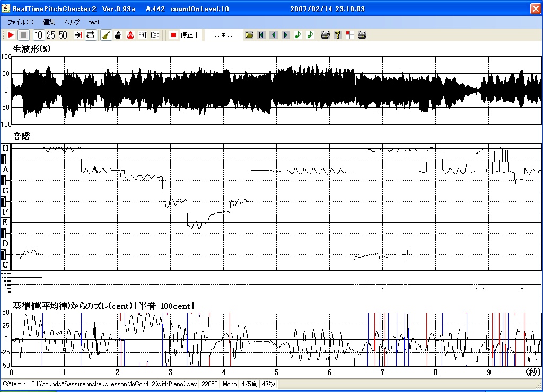Open the ヘルプ menu
543x392 pixels.
point(72,22)
